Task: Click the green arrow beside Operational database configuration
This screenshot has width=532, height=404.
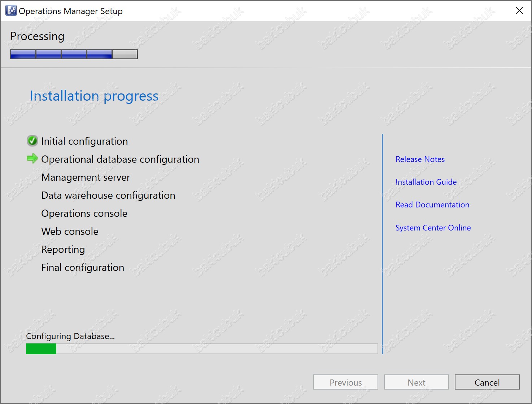Action: (32, 158)
